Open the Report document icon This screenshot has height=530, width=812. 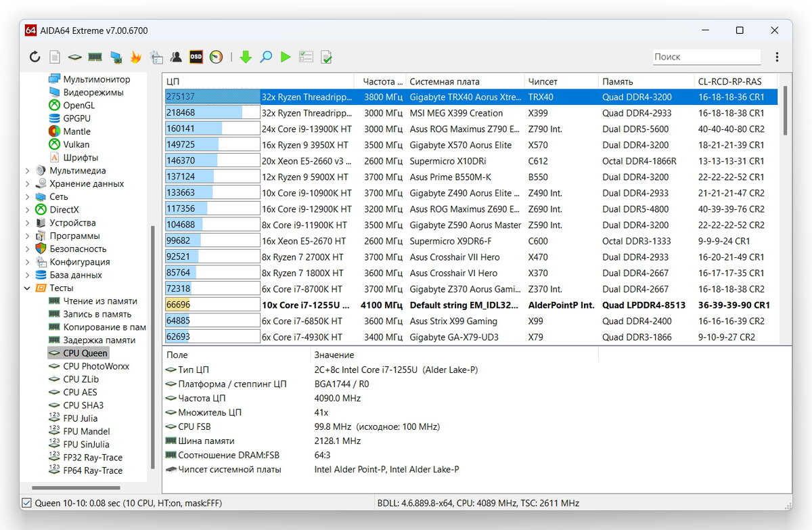[x=55, y=58]
